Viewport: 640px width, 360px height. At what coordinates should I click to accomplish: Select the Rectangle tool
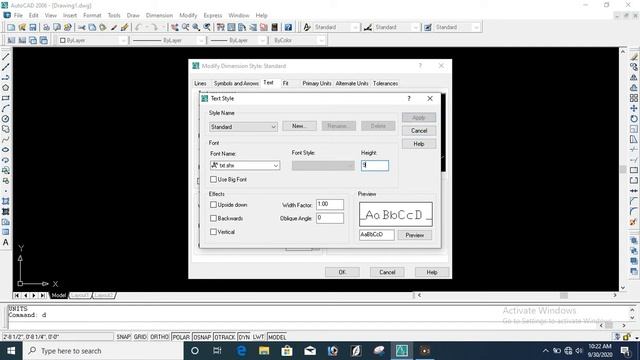point(6,98)
